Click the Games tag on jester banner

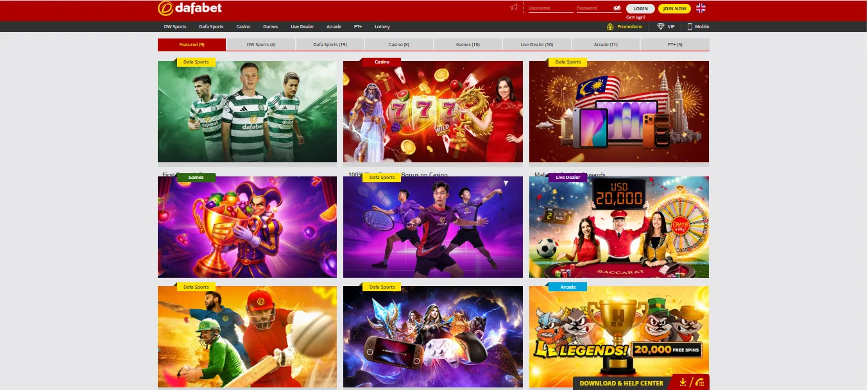[196, 178]
